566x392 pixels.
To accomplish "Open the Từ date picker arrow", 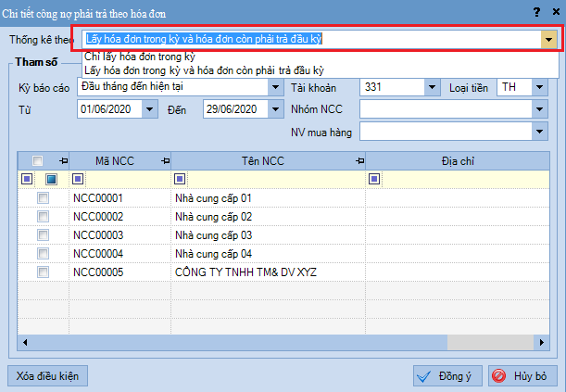I will click(149, 109).
